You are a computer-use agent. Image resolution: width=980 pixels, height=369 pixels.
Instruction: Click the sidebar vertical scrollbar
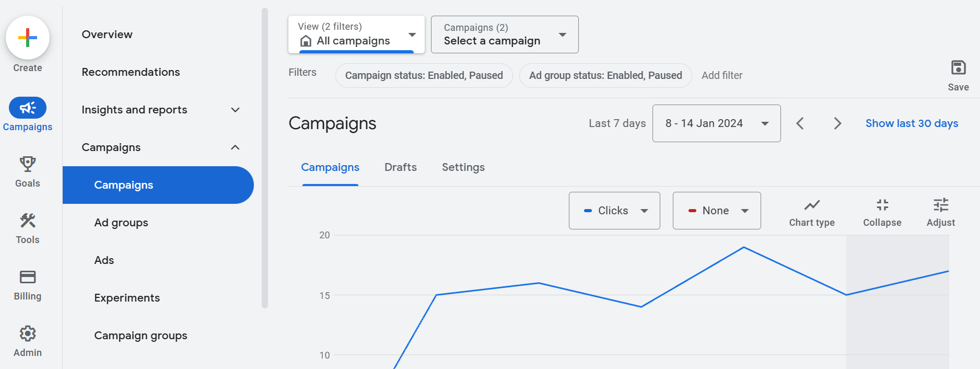coord(265,158)
